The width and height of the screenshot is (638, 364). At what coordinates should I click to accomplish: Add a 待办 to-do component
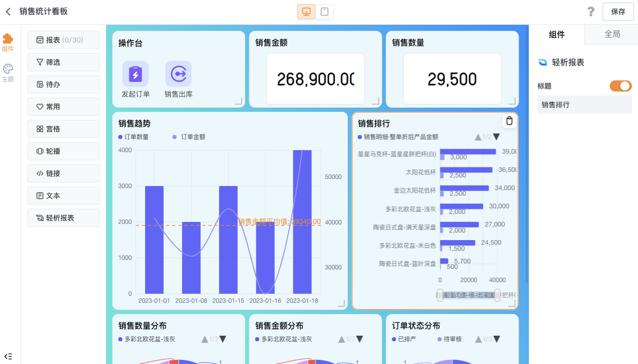tap(63, 84)
